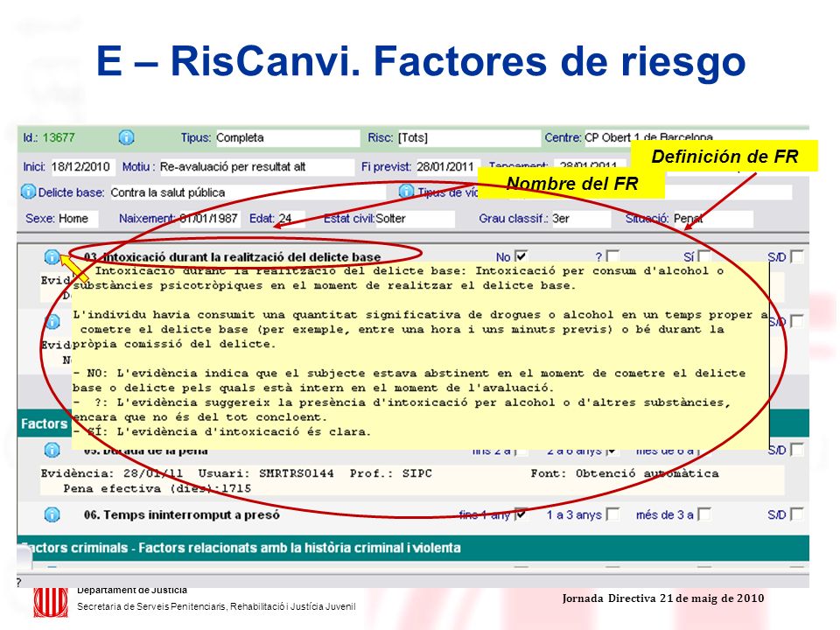Click the Generalitat de Catalunya logo
Image resolution: width=840 pixels, height=630 pixels.
point(51,603)
